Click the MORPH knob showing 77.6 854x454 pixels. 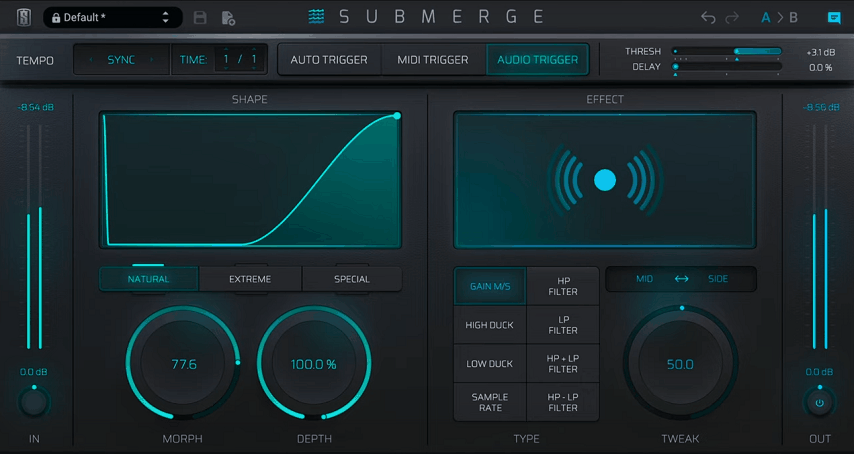[183, 364]
